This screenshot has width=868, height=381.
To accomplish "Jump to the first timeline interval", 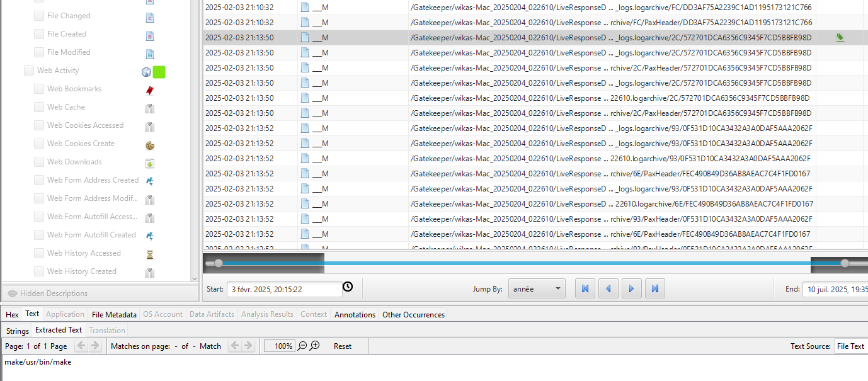I will click(585, 289).
